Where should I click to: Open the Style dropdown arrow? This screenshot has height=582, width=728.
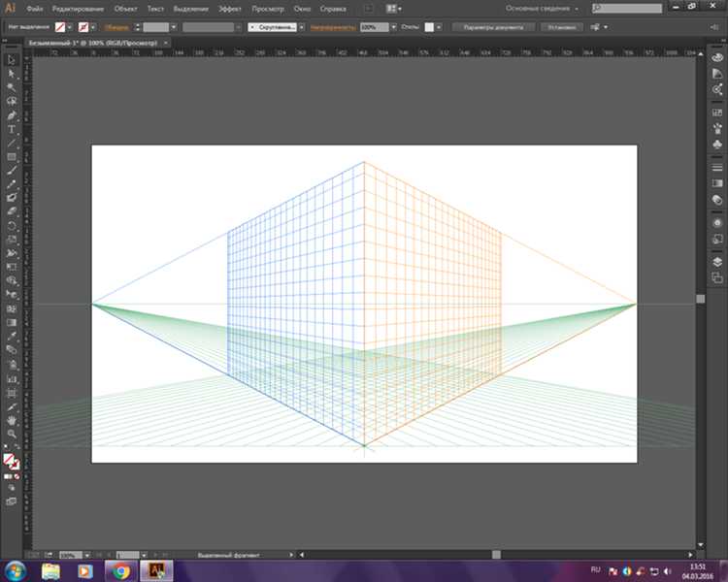439,27
